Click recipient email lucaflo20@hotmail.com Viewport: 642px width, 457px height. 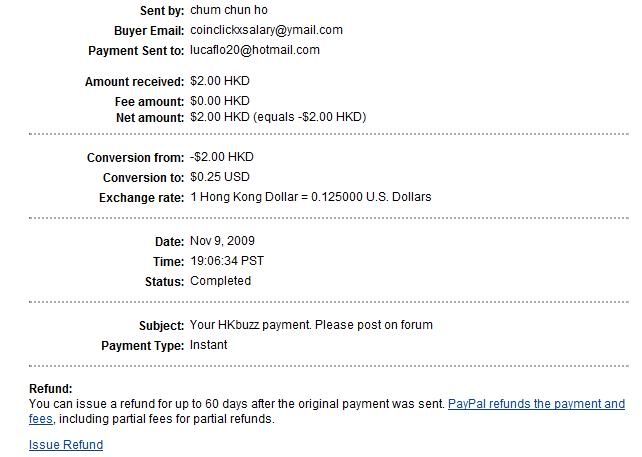tap(255, 50)
